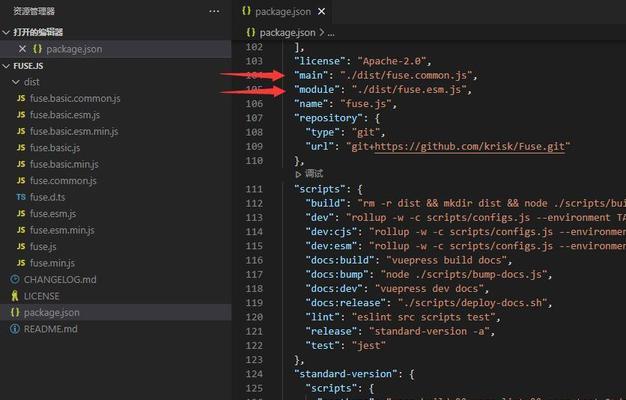Click the "module" key on line 105
This screenshot has width=626, height=400.
coord(317,89)
